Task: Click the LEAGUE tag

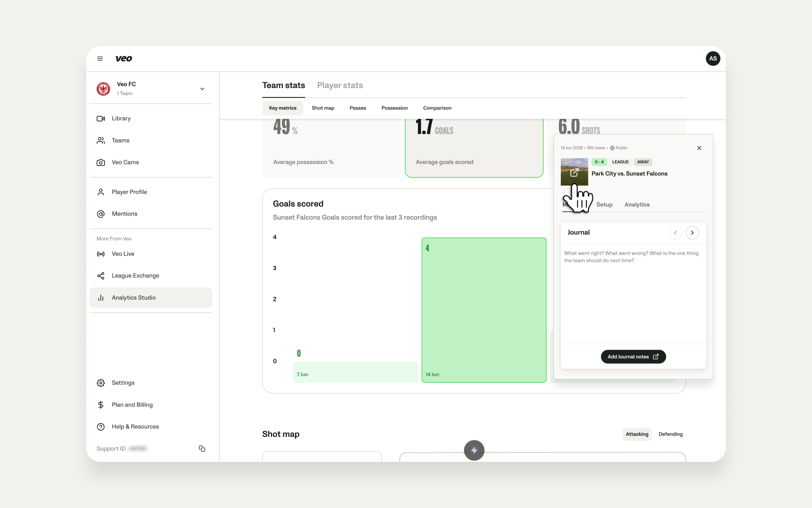Action: [620, 162]
